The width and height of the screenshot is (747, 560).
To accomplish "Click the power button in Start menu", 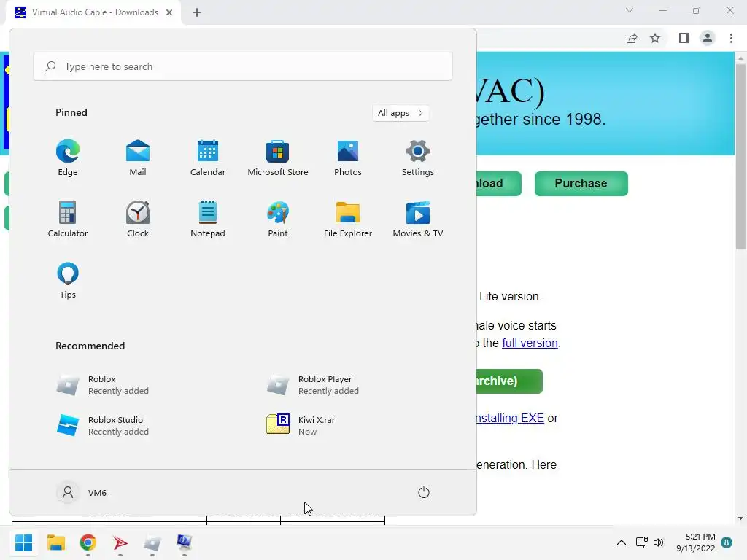I will pyautogui.click(x=424, y=492).
